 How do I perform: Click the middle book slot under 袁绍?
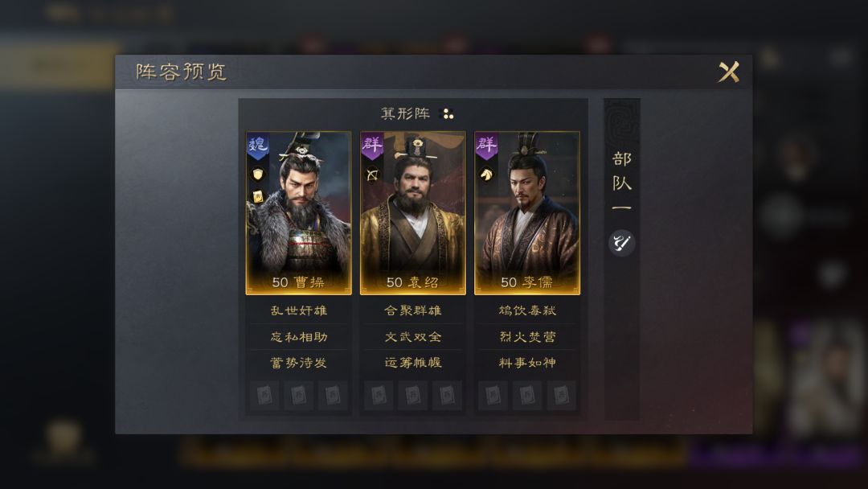click(x=413, y=396)
